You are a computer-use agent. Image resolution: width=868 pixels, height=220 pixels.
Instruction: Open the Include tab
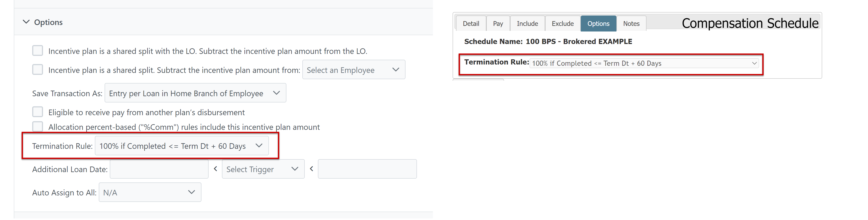pos(527,24)
